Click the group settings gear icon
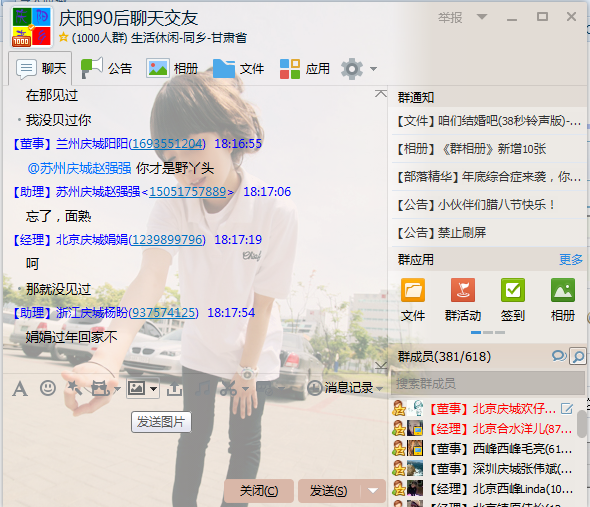The height and width of the screenshot is (507, 590). [x=352, y=69]
